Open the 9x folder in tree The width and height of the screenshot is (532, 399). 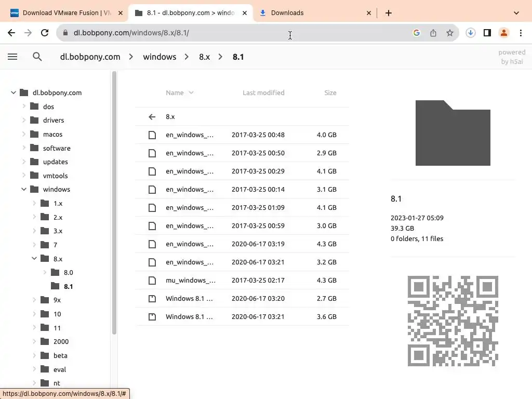click(x=57, y=300)
